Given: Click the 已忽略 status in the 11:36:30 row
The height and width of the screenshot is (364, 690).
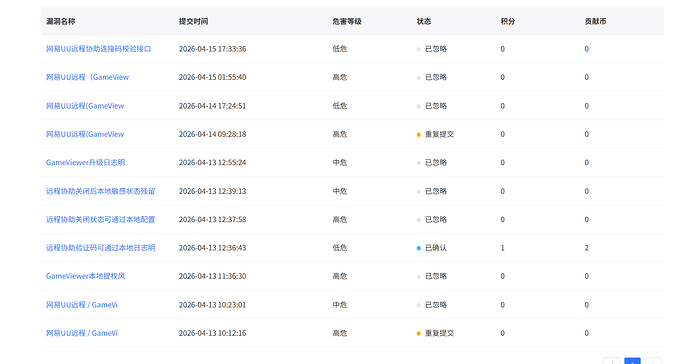Looking at the screenshot, I should (x=436, y=276).
